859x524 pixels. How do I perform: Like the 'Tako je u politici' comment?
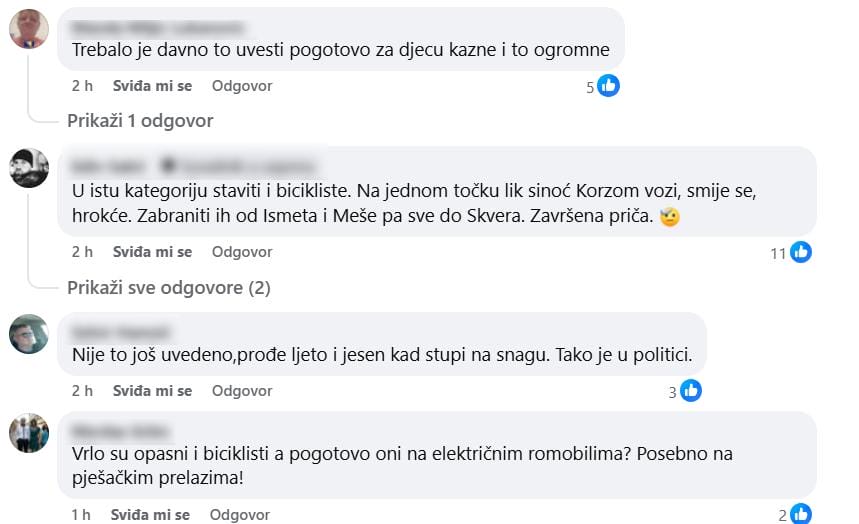point(152,391)
